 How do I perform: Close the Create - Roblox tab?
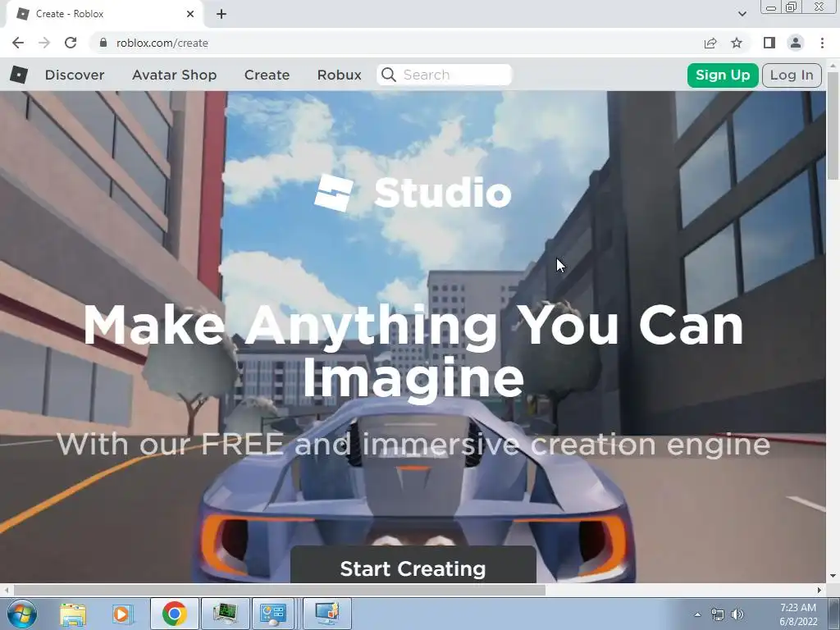tap(190, 14)
